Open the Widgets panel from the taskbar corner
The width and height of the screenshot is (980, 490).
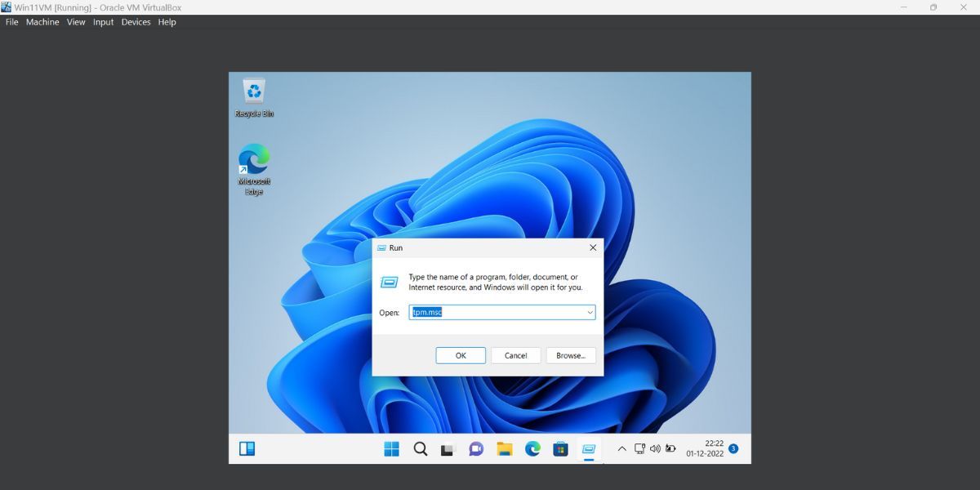[247, 448]
